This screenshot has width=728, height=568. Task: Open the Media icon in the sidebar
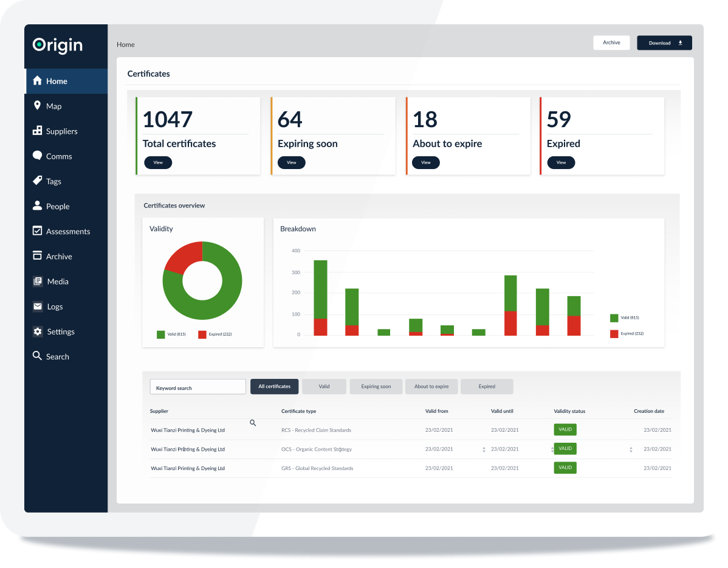pyautogui.click(x=38, y=281)
